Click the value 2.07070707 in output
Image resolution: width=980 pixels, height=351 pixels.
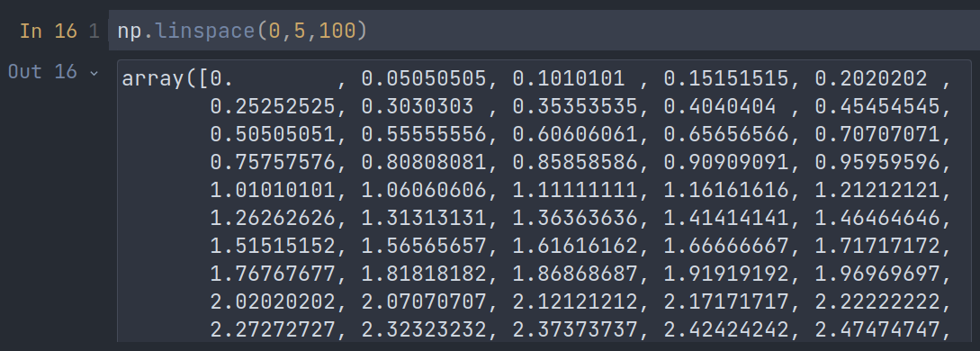pos(424,302)
